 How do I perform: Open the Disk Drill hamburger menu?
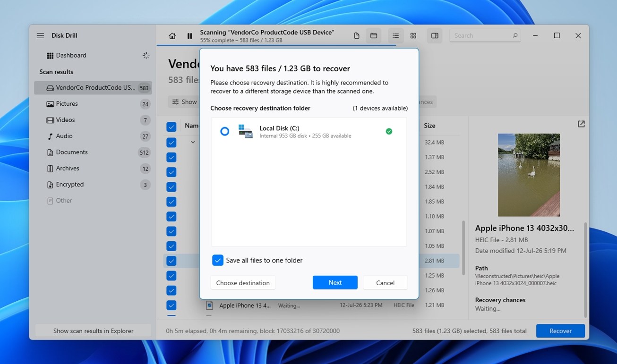[x=41, y=36]
